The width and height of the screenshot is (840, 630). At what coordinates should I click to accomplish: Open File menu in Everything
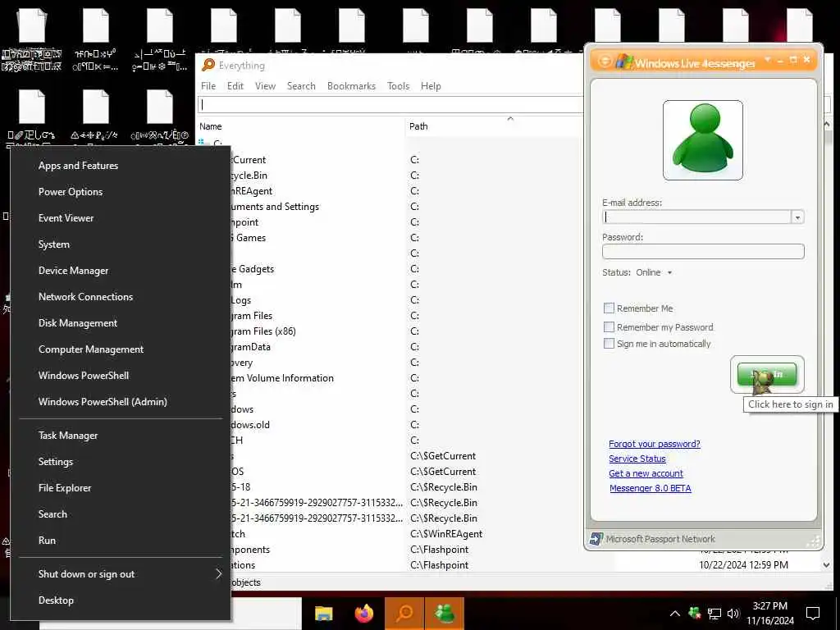click(208, 85)
